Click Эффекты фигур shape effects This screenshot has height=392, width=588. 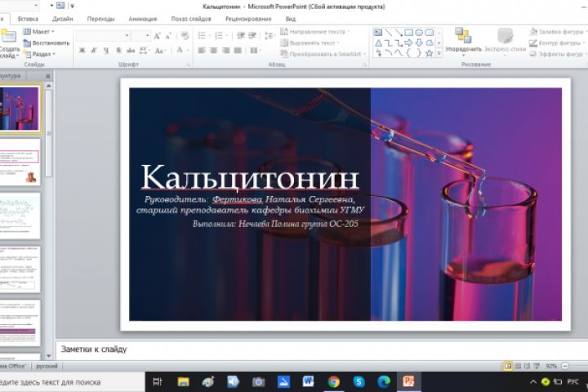point(558,55)
